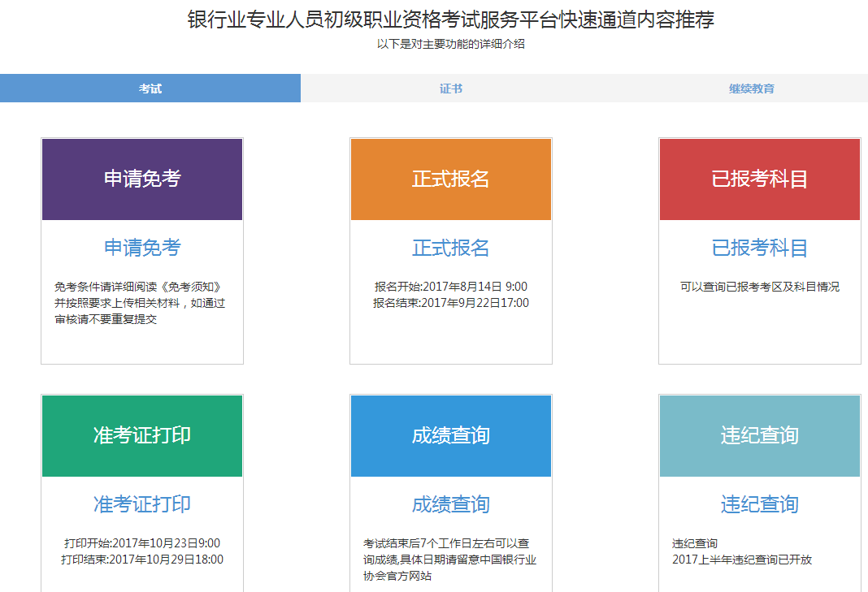
Task: Click the purple 申请免考 banner tile
Action: 142,179
